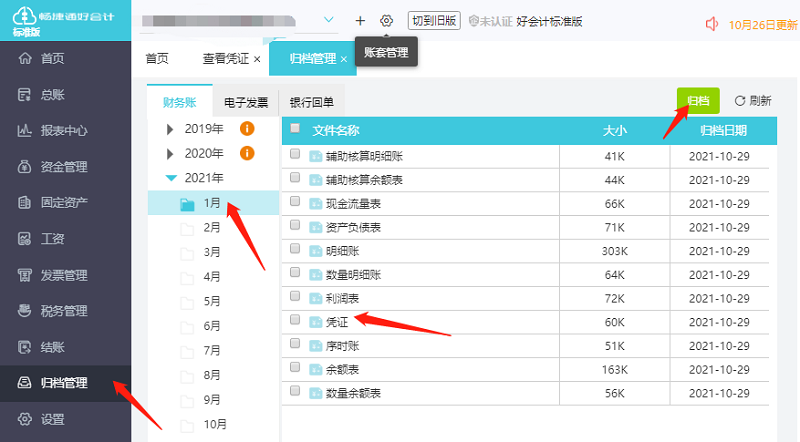
Task: Select 1月 in the 2021 tree
Action: coord(213,203)
